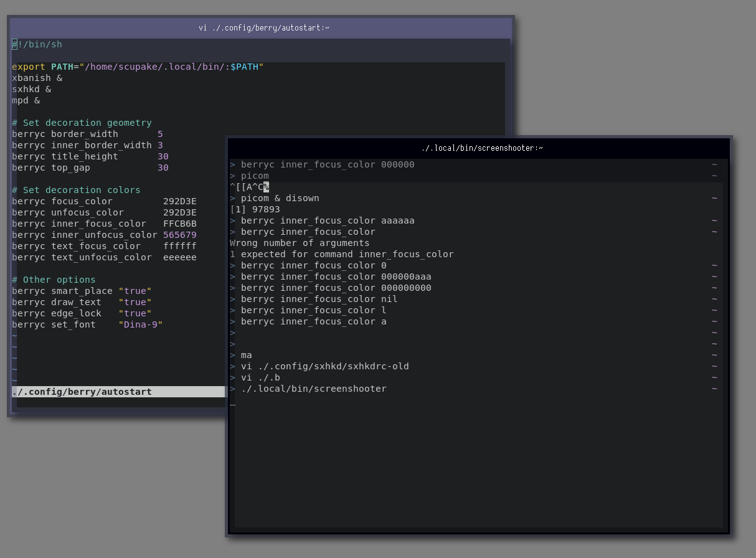Viewport: 756px width, 558px height.
Task: Click the 'vi ./.b' terminal command
Action: pyautogui.click(x=260, y=377)
